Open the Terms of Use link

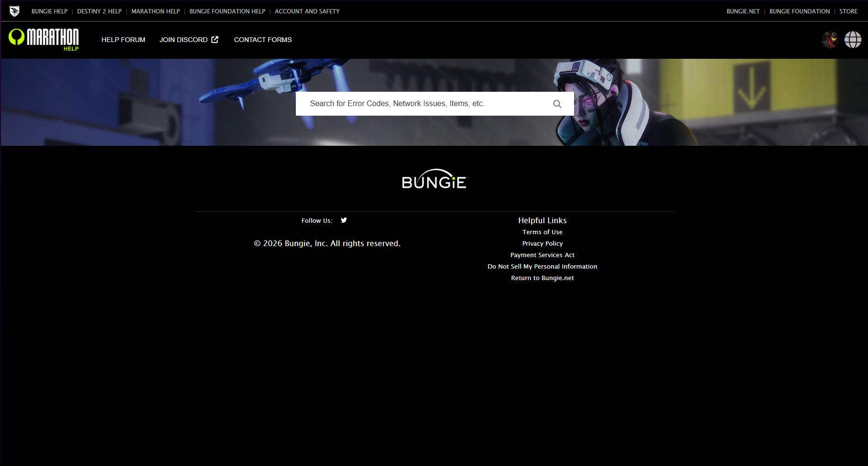542,232
